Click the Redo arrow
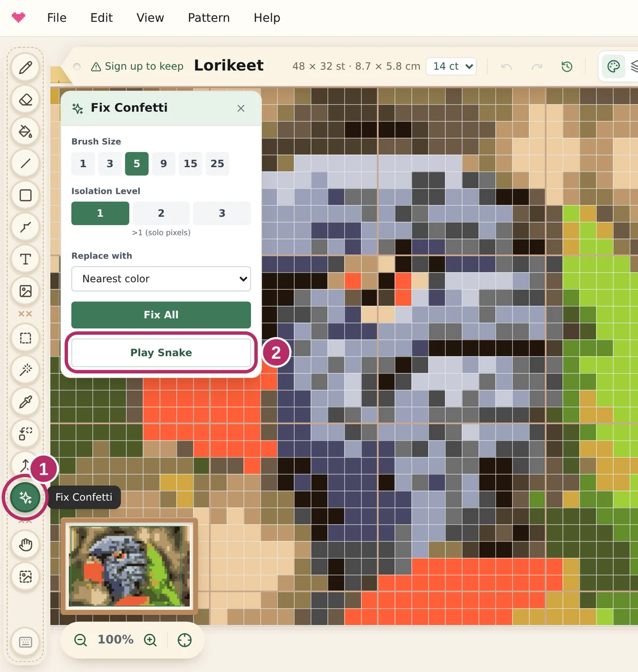The height and width of the screenshot is (672, 638). [x=537, y=67]
